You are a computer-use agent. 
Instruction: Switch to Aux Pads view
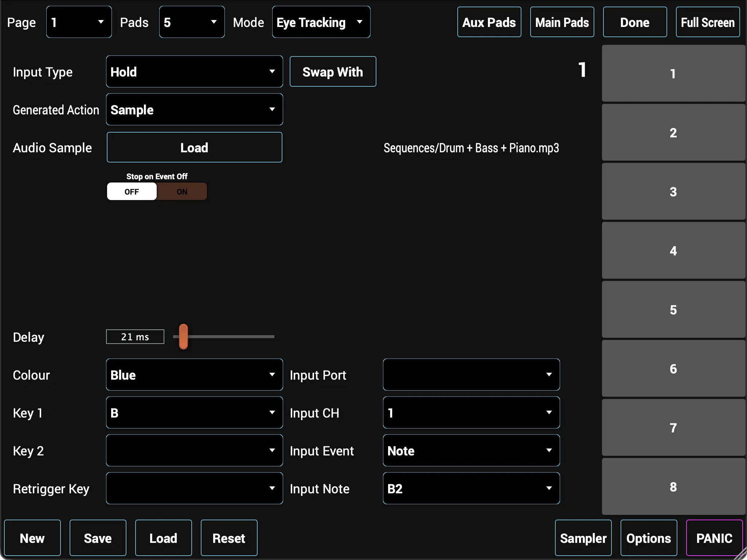pos(489,22)
